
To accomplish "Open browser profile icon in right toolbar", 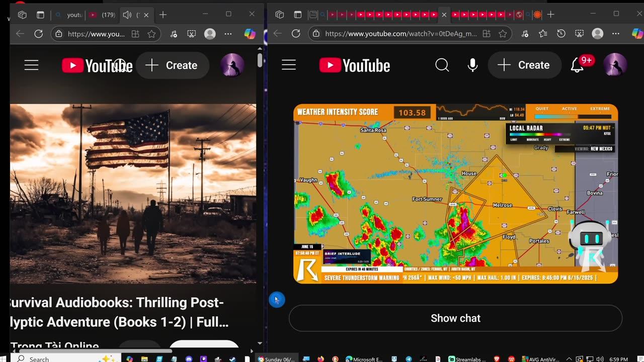I will pos(598,34).
